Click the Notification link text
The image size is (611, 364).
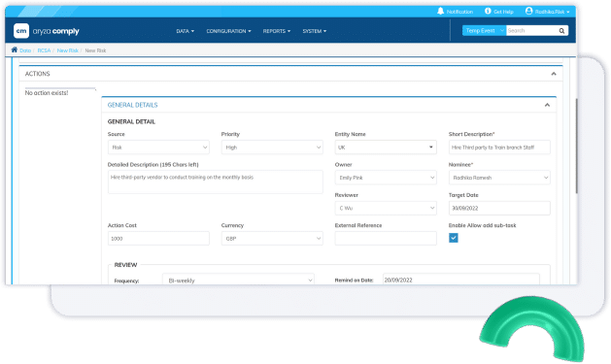click(459, 12)
